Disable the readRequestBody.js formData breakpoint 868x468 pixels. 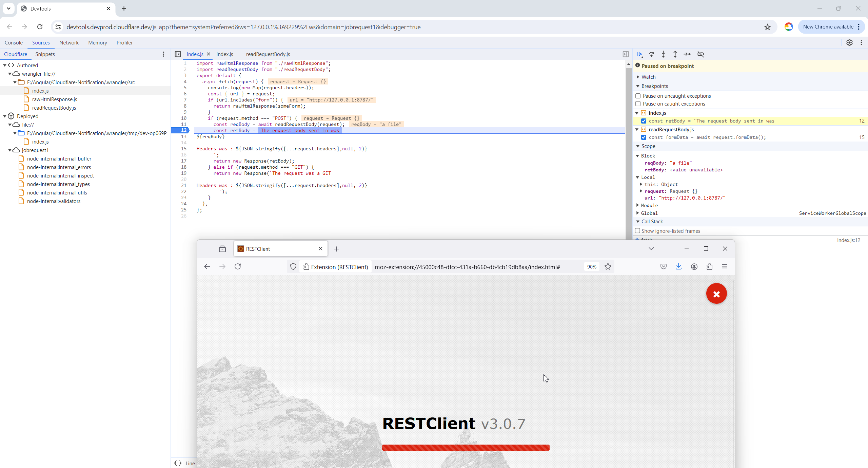tap(644, 137)
